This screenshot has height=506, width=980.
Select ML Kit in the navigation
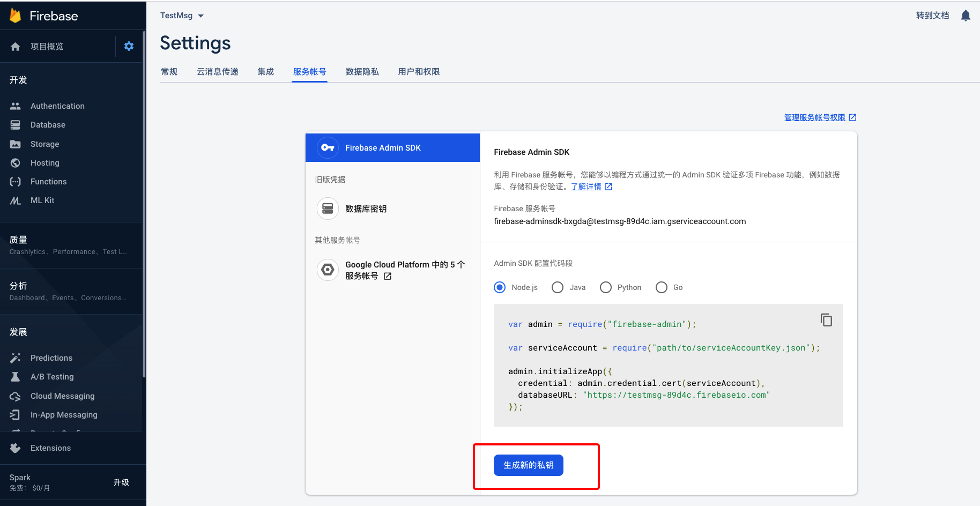coord(41,200)
